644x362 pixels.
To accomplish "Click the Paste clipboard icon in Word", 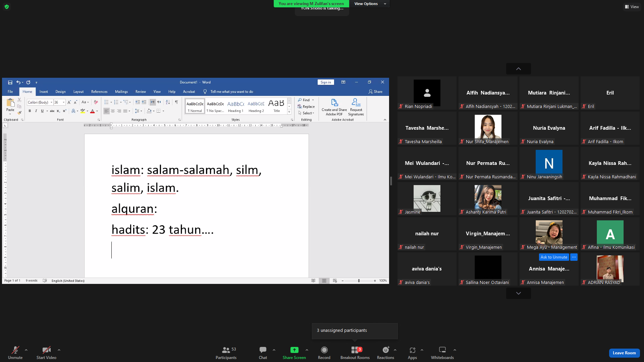I will point(10,102).
